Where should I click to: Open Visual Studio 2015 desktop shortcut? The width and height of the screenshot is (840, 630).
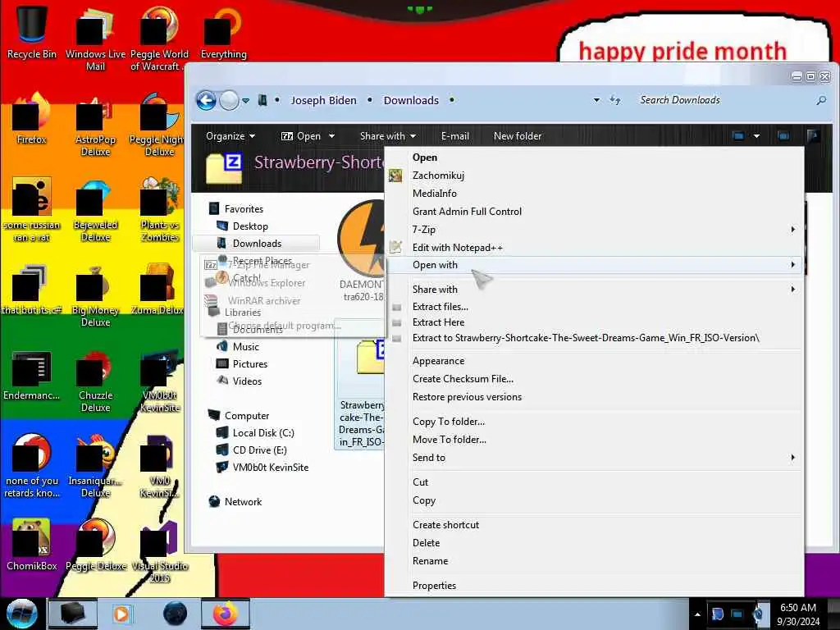160,552
